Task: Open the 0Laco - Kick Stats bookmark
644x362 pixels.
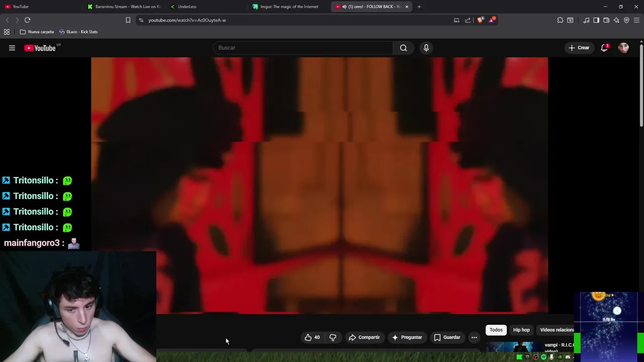Action: pos(78,32)
